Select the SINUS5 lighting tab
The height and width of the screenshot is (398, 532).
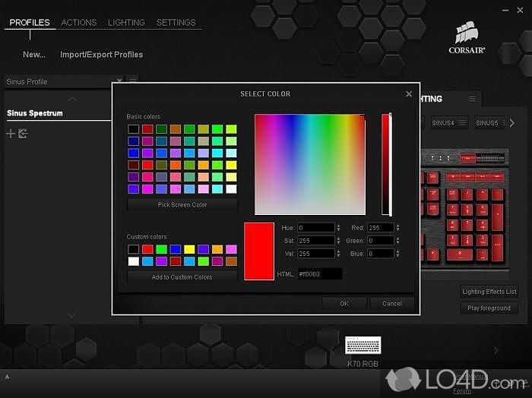coord(490,123)
